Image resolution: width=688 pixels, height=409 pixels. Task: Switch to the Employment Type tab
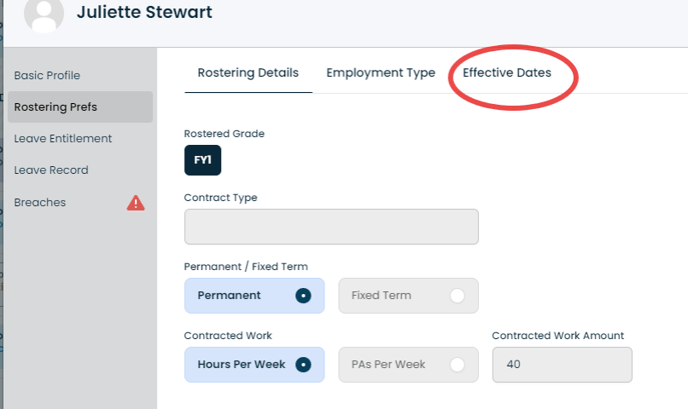[x=381, y=73]
